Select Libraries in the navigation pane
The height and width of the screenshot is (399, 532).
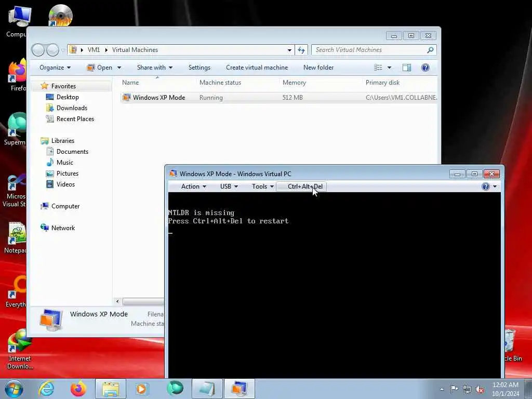(62, 140)
